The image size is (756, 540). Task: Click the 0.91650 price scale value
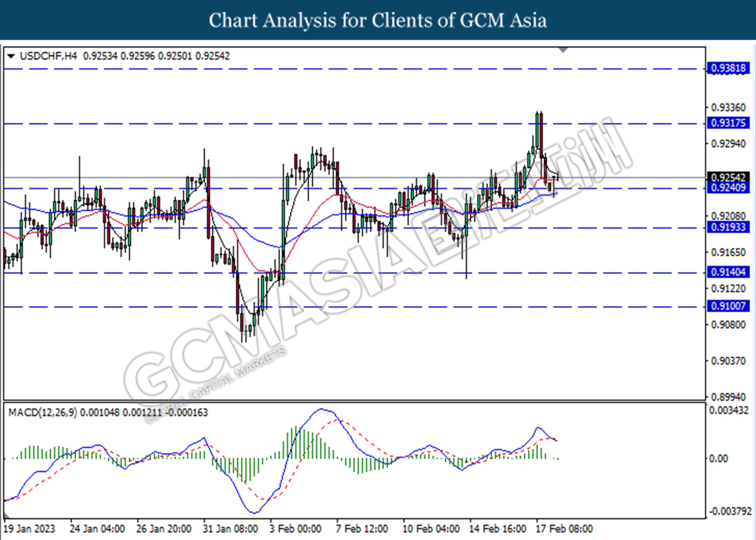point(728,252)
